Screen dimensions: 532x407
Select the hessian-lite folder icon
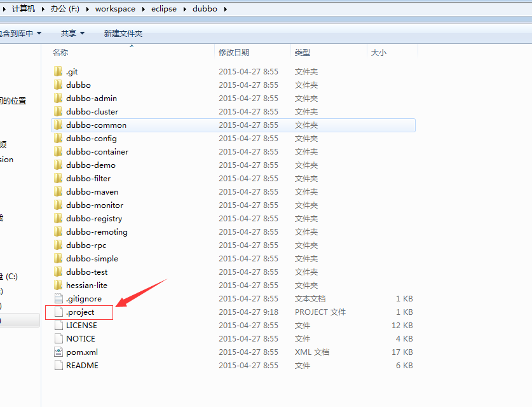click(x=58, y=285)
